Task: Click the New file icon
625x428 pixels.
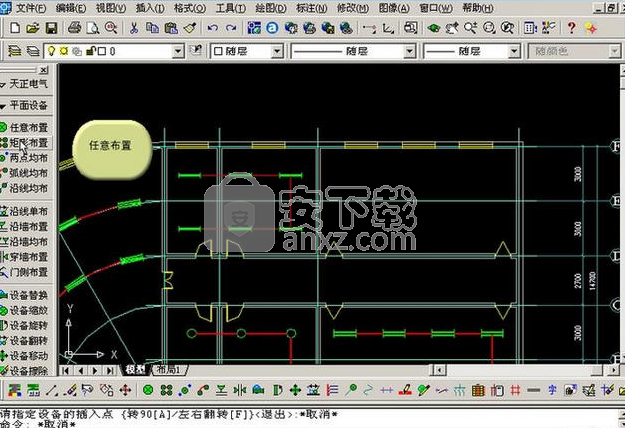Action: [15, 28]
